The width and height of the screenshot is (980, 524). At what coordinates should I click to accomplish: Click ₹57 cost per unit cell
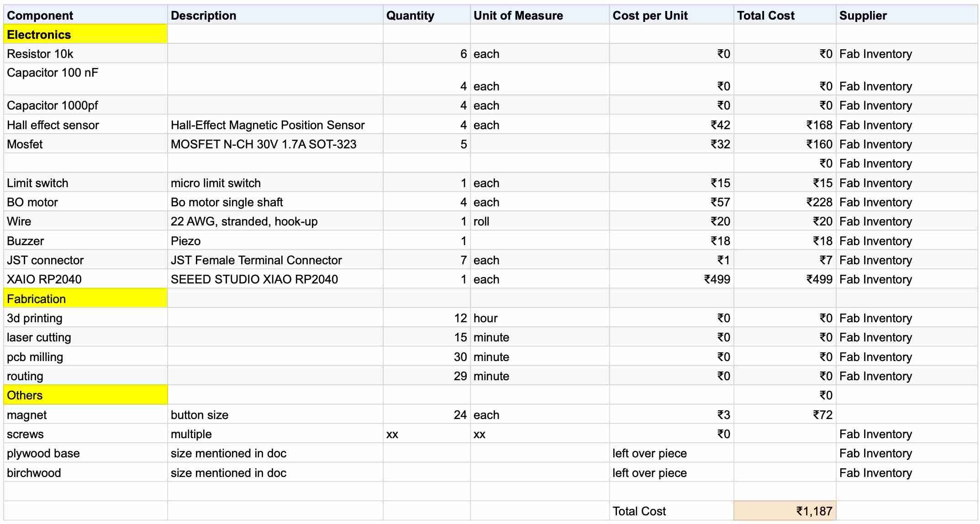[x=671, y=202]
